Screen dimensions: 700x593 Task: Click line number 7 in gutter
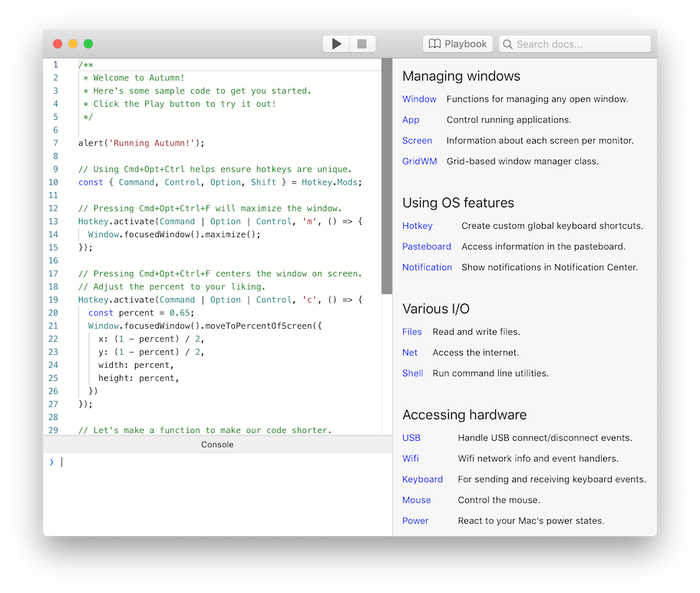pyautogui.click(x=55, y=143)
